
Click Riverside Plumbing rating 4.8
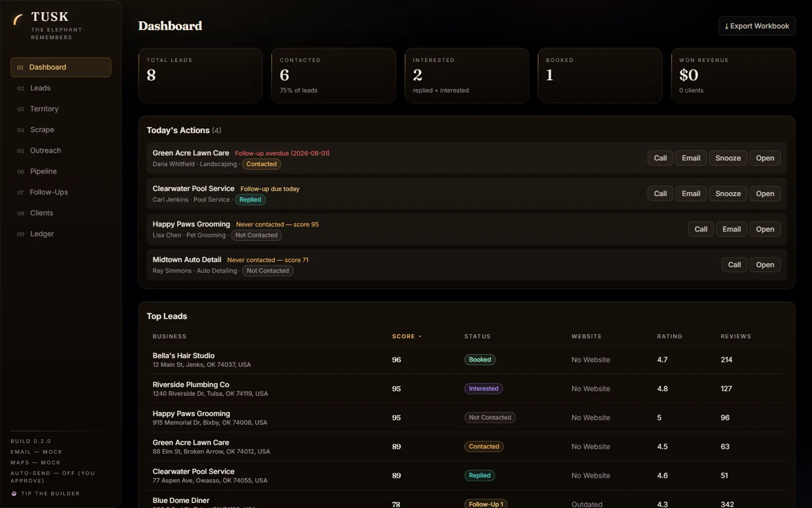pos(662,389)
